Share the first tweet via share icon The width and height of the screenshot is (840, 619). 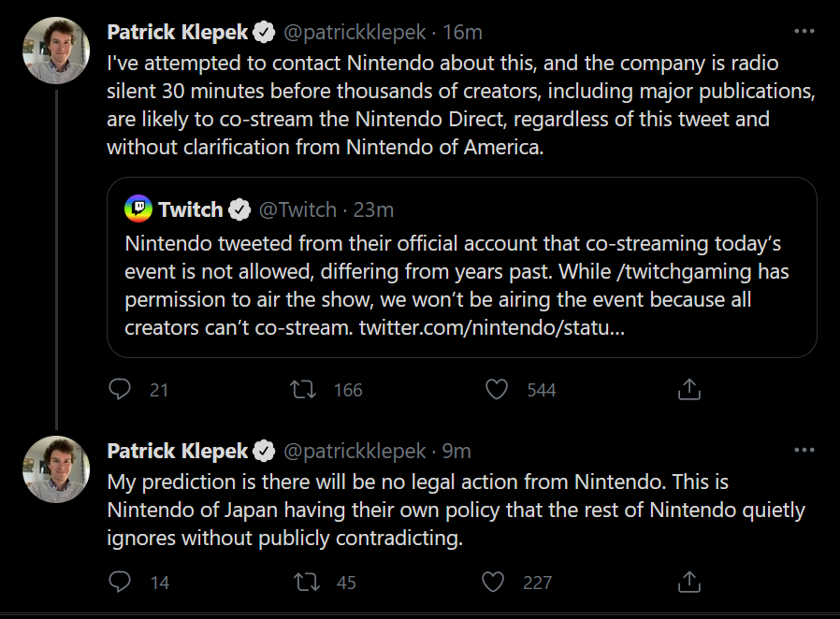688,389
